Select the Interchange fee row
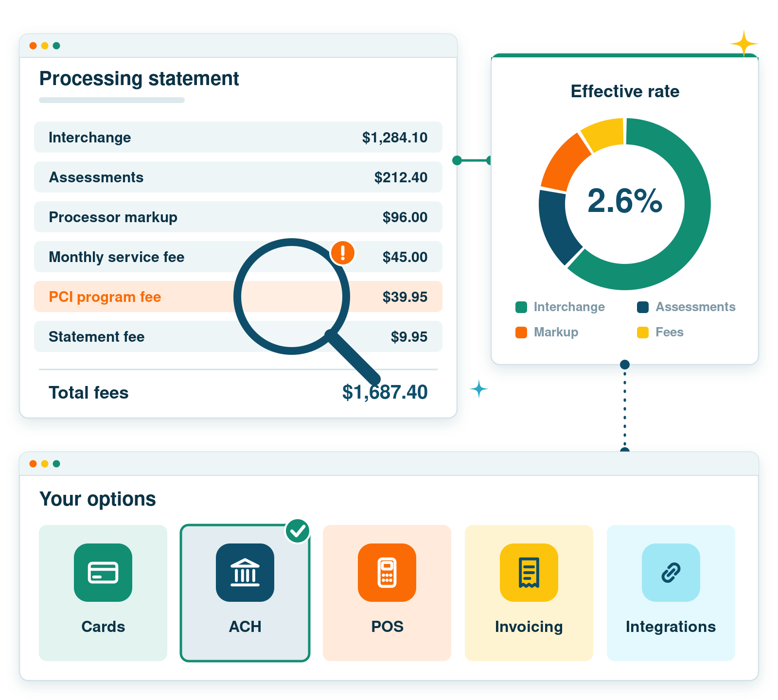Image resolution: width=778 pixels, height=700 pixels. (238, 137)
